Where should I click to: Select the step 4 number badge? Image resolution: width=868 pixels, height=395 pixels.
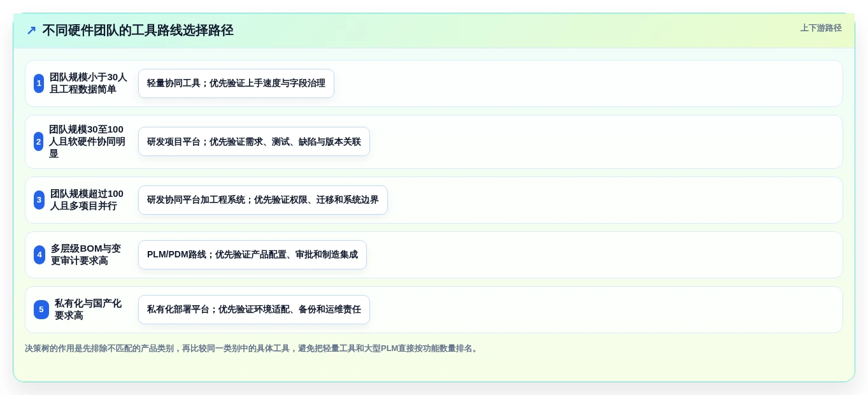pyautogui.click(x=39, y=255)
